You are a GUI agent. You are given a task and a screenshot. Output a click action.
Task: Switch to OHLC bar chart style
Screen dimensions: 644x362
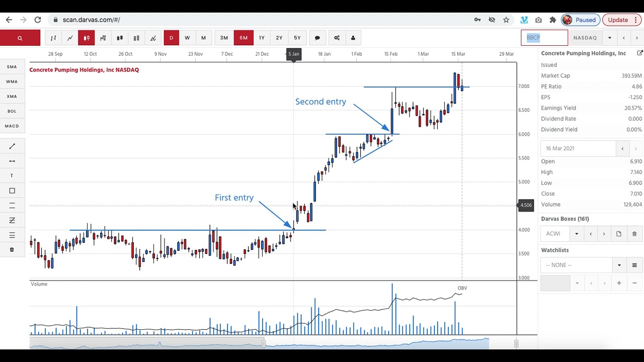(x=53, y=38)
